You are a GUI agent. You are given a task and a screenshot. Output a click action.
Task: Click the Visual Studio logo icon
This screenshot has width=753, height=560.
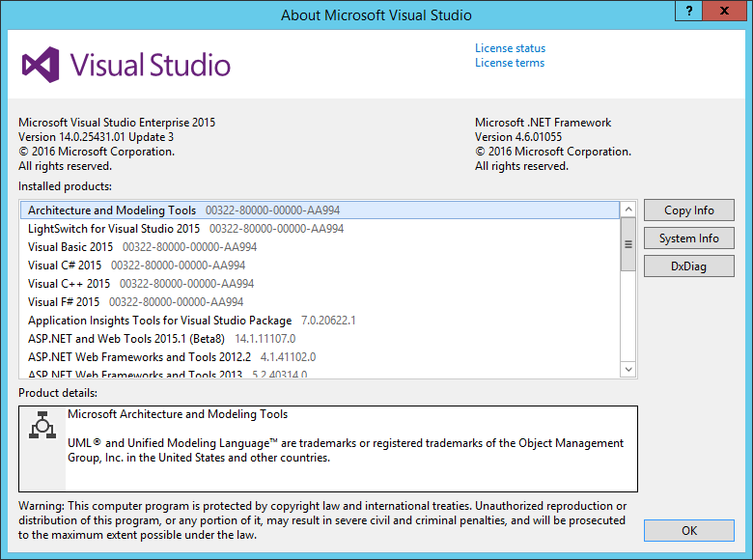[x=41, y=65]
